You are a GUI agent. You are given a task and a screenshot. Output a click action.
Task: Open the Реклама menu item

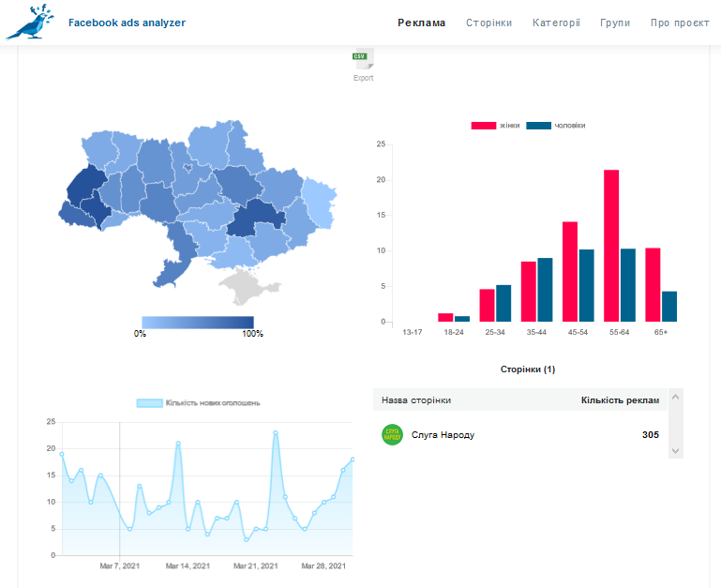[421, 23]
